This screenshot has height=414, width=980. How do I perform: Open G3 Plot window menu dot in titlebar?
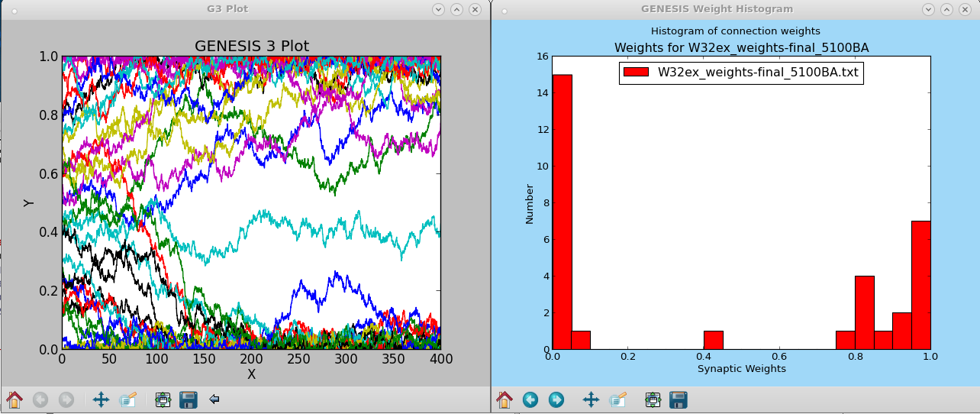pyautogui.click(x=14, y=10)
